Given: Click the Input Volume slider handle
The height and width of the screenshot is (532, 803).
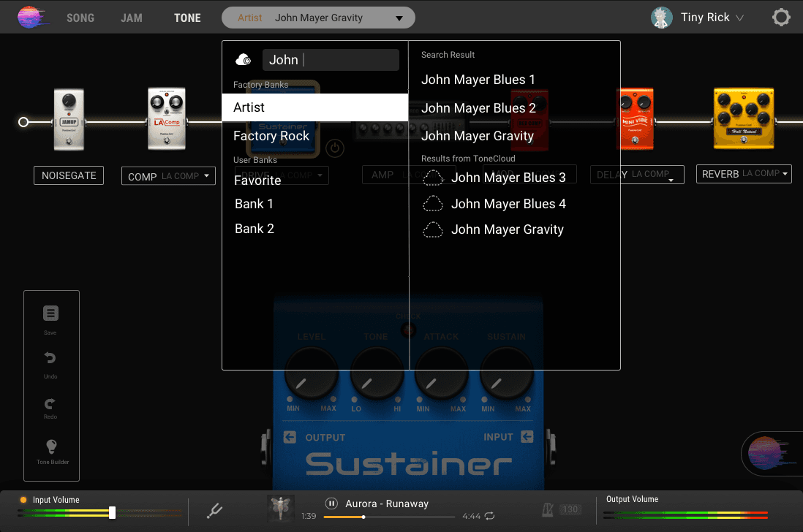Looking at the screenshot, I should coord(112,512).
